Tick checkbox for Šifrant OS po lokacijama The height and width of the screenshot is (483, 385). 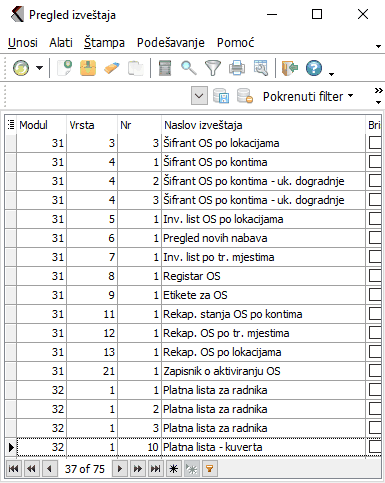[x=375, y=143]
